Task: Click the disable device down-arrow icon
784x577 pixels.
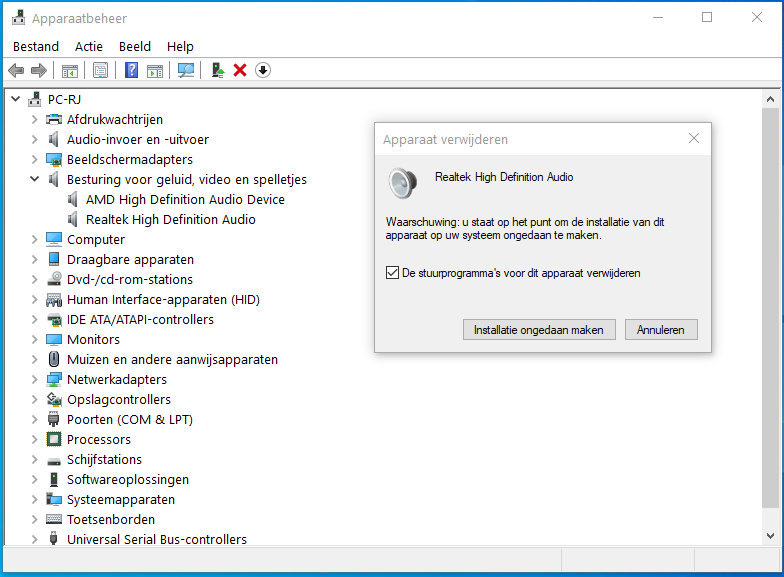Action: pyautogui.click(x=263, y=70)
